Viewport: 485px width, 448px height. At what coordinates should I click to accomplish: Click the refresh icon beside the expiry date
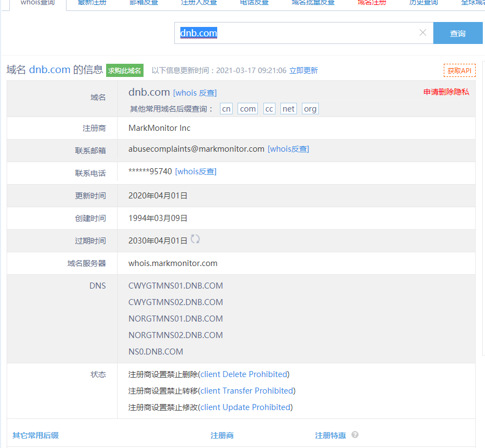[x=195, y=239]
